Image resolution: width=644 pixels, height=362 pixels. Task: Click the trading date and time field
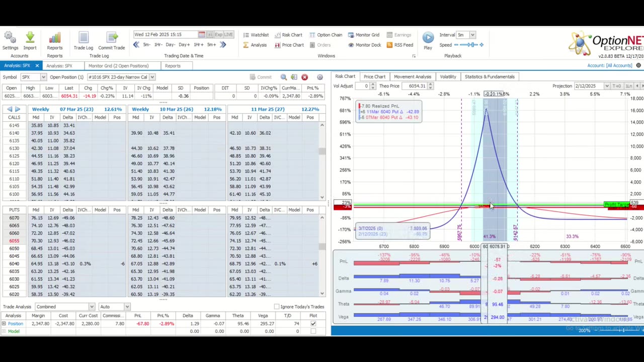click(166, 35)
